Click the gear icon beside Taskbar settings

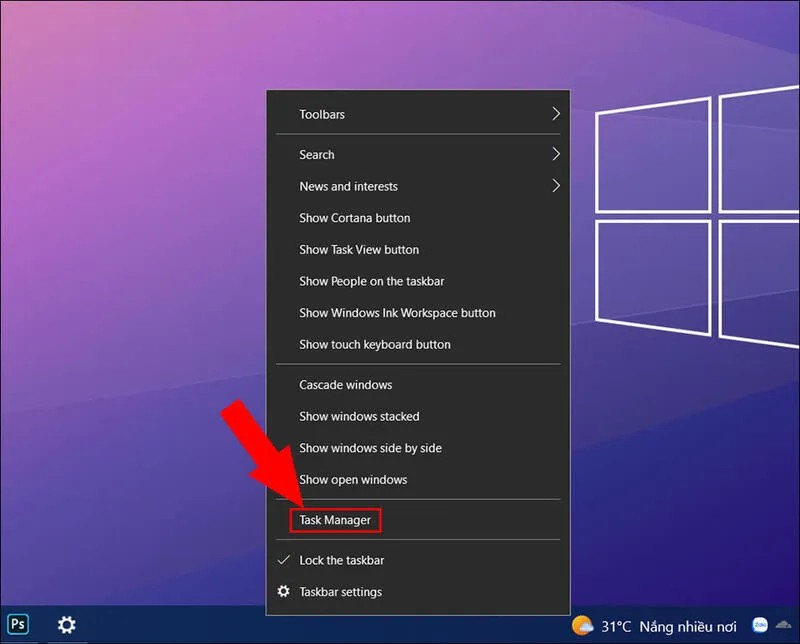pos(284,591)
